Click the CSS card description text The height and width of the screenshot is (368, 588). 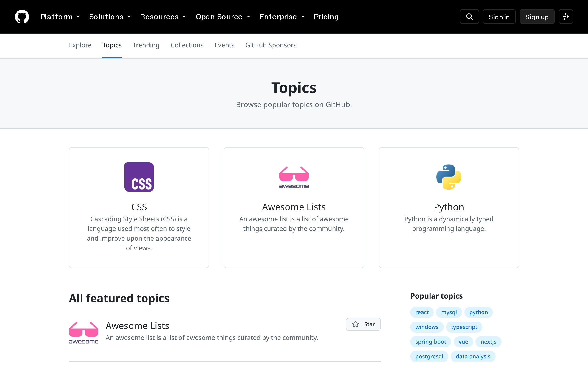click(x=139, y=233)
